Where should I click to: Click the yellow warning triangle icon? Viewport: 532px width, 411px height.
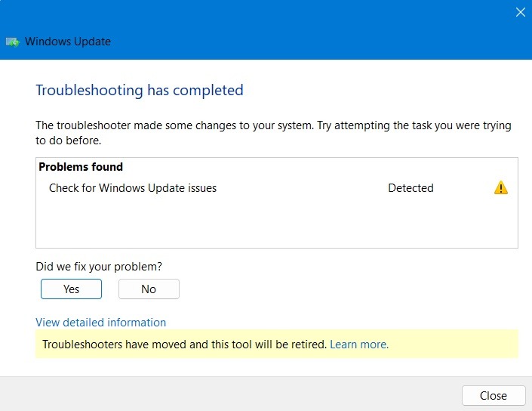501,187
